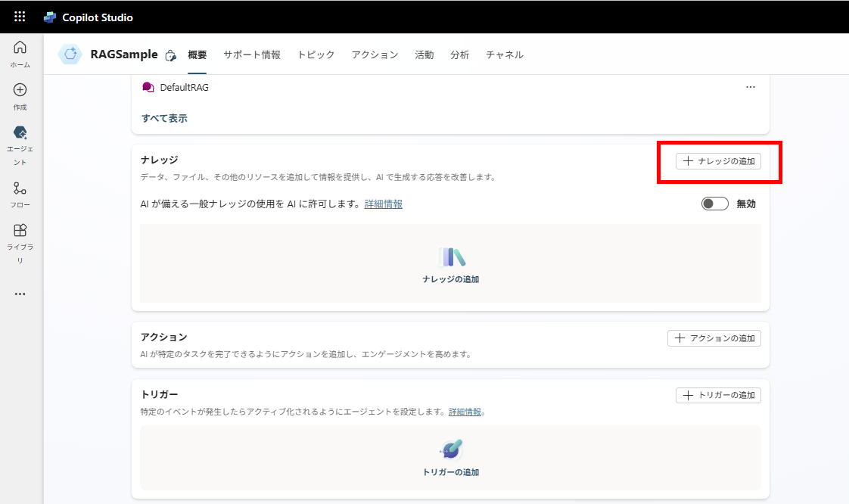
Task: Click the Copilot Studio logo icon
Action: click(50, 17)
